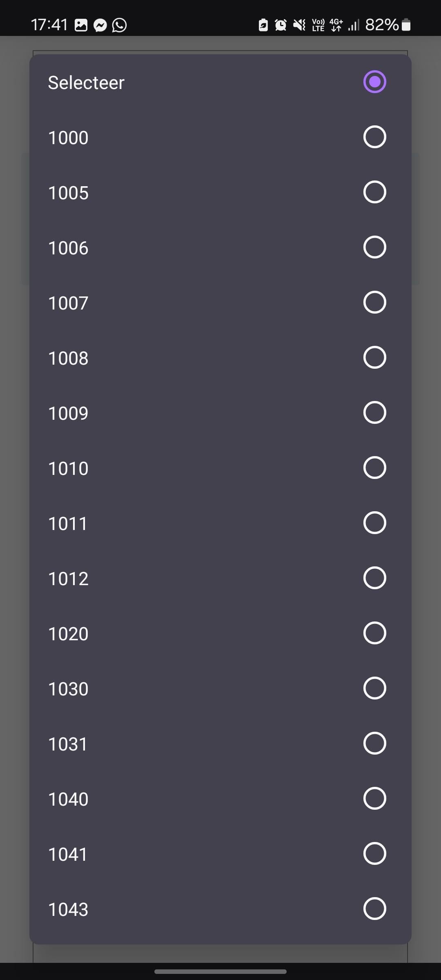Tap the 1010 option label

[69, 468]
